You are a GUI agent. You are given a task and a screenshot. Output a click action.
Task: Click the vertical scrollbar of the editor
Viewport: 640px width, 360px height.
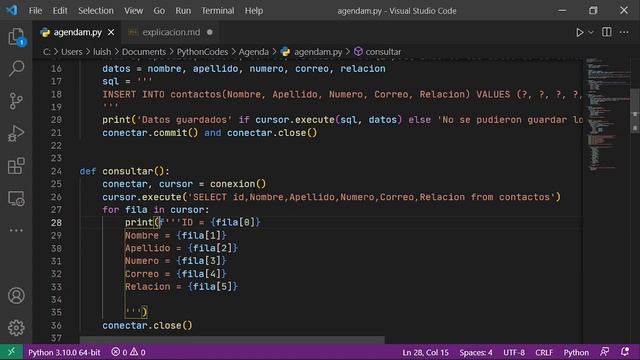pos(635,110)
